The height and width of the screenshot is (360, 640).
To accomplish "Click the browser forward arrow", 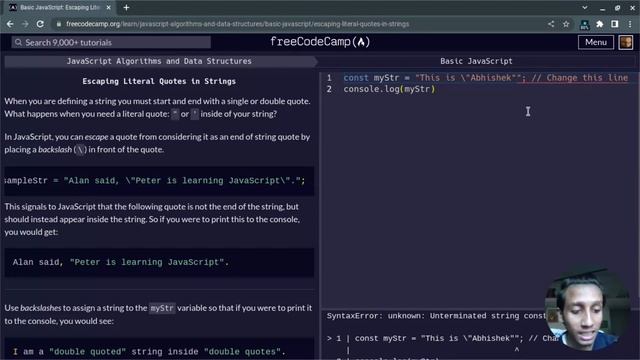I will (25, 24).
